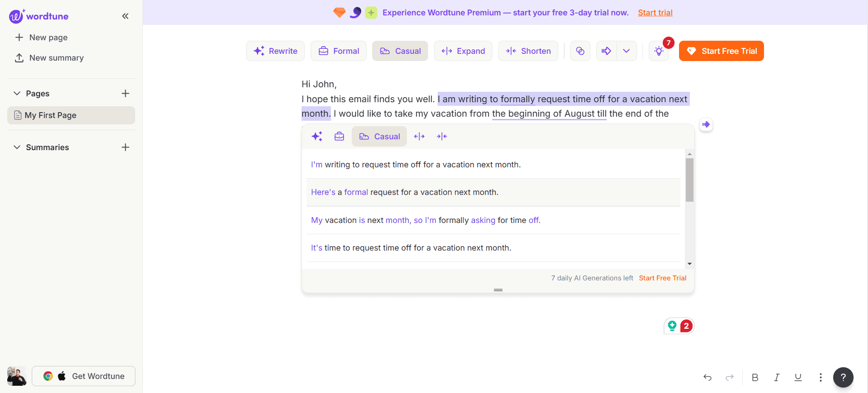Click underlined "the beginning of August till" text
This screenshot has width=868, height=393.
point(549,114)
